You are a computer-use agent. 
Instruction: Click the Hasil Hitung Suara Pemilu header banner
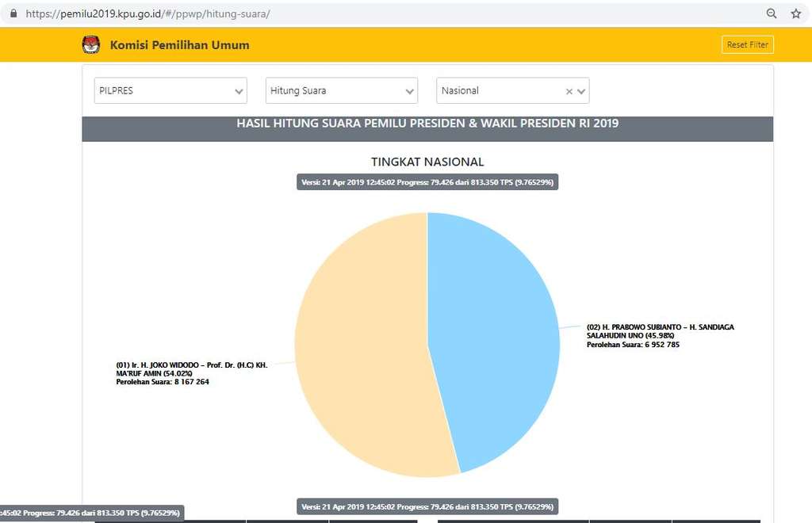point(427,124)
